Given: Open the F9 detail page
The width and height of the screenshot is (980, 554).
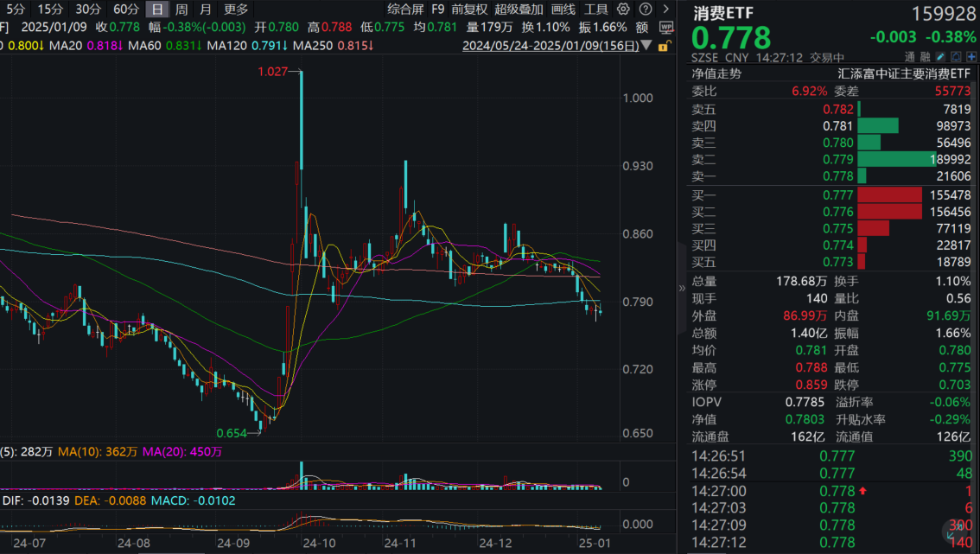Looking at the screenshot, I should pos(438,10).
